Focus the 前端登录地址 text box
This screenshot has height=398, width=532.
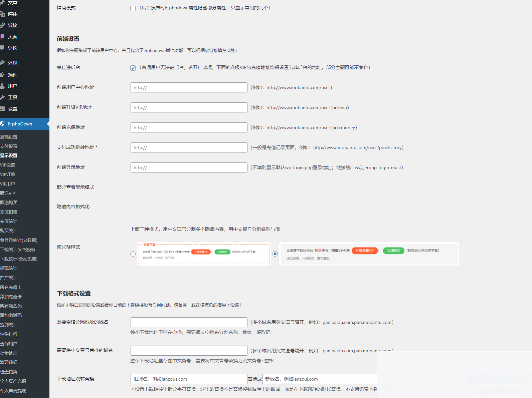click(x=189, y=167)
